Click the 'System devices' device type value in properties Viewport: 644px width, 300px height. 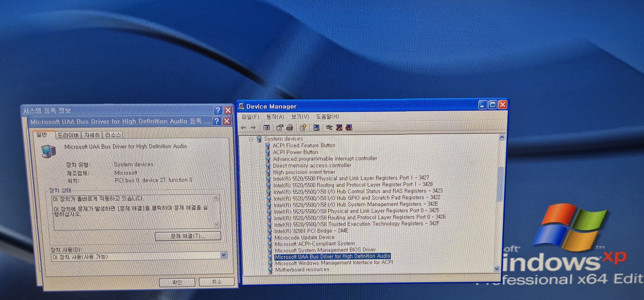[x=134, y=164]
